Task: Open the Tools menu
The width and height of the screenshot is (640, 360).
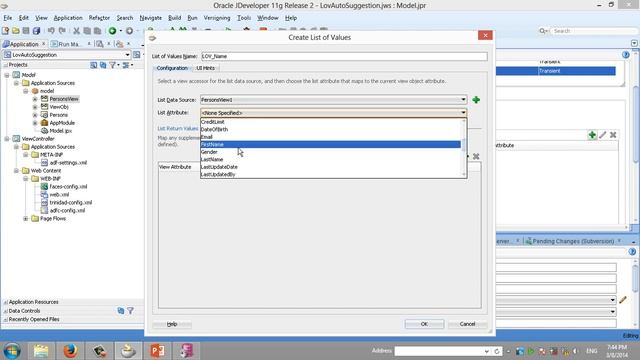Action: 244,18
